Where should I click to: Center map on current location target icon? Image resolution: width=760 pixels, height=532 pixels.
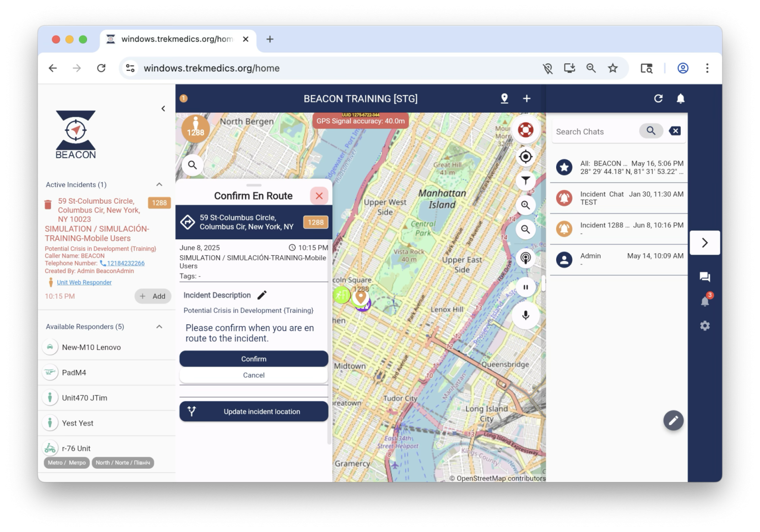tap(525, 157)
